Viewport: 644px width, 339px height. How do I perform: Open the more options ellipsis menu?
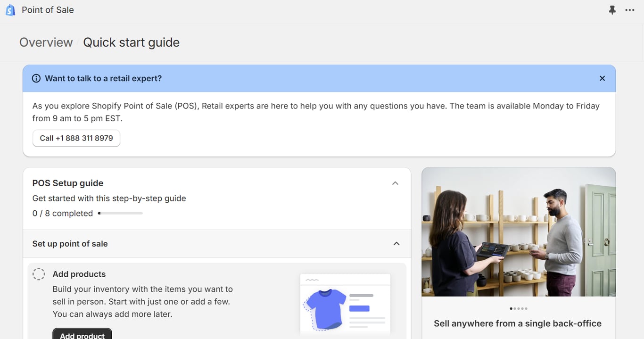[x=630, y=9]
